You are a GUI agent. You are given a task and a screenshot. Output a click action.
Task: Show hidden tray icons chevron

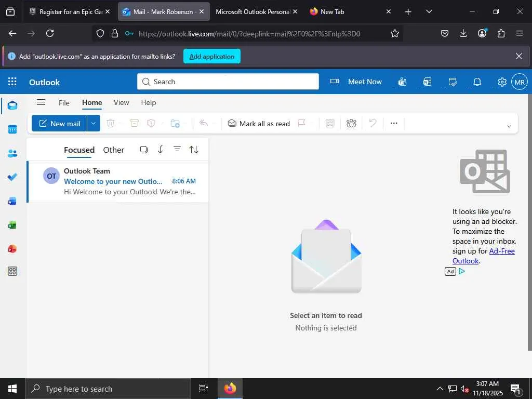(440, 389)
